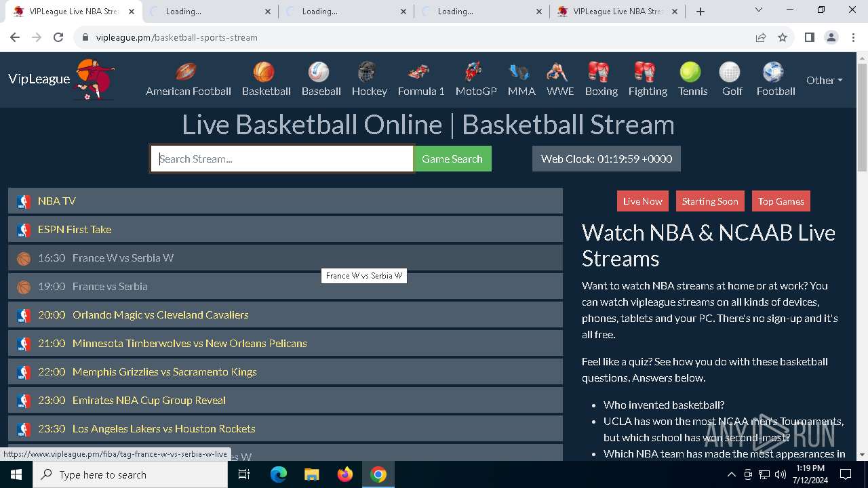The image size is (868, 488).
Task: Click the Game Search button
Action: (x=452, y=159)
